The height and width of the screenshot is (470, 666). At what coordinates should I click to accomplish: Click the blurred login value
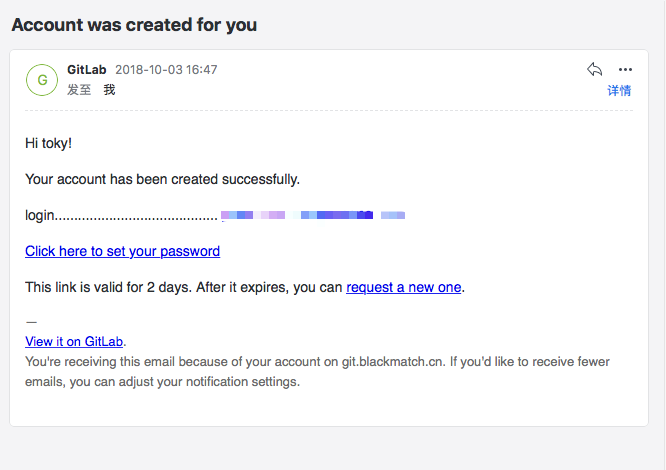(x=313, y=215)
